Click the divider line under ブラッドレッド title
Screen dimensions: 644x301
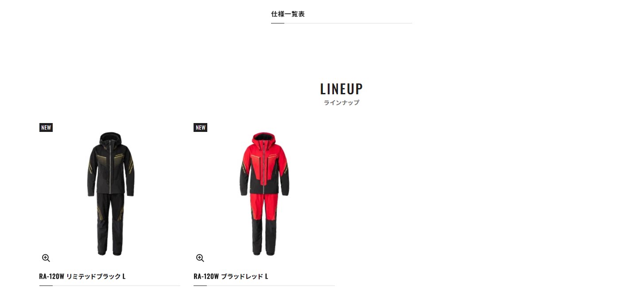click(x=264, y=286)
